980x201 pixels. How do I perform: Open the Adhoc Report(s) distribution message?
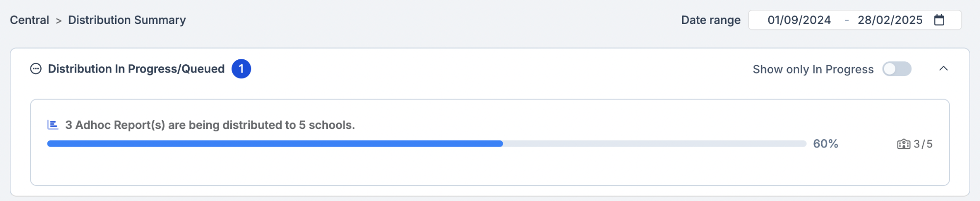[x=210, y=125]
